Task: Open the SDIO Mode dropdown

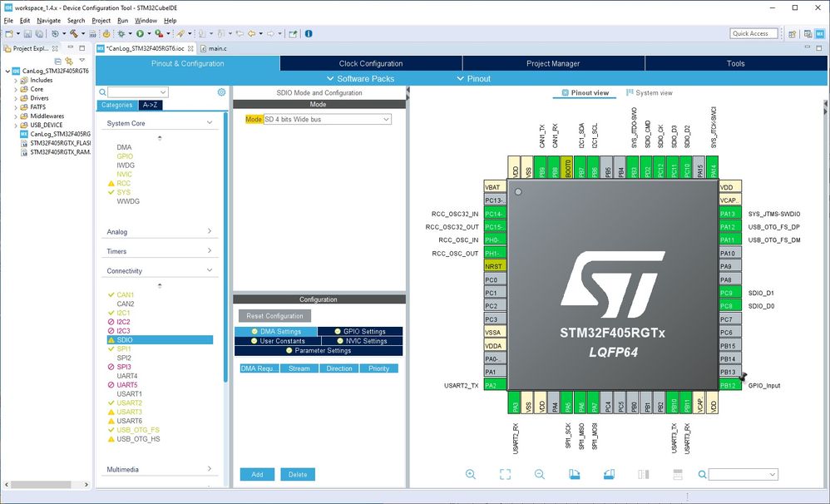Action: 327,119
